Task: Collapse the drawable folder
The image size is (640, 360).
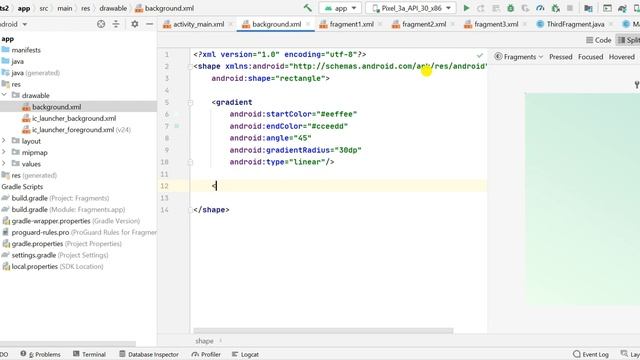Action: [4, 95]
